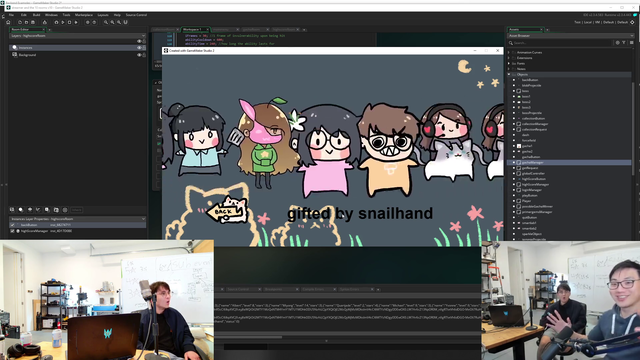Screen dimensions: 640x360
Task: Click the Stop game toolbar icon
Action: point(69,22)
